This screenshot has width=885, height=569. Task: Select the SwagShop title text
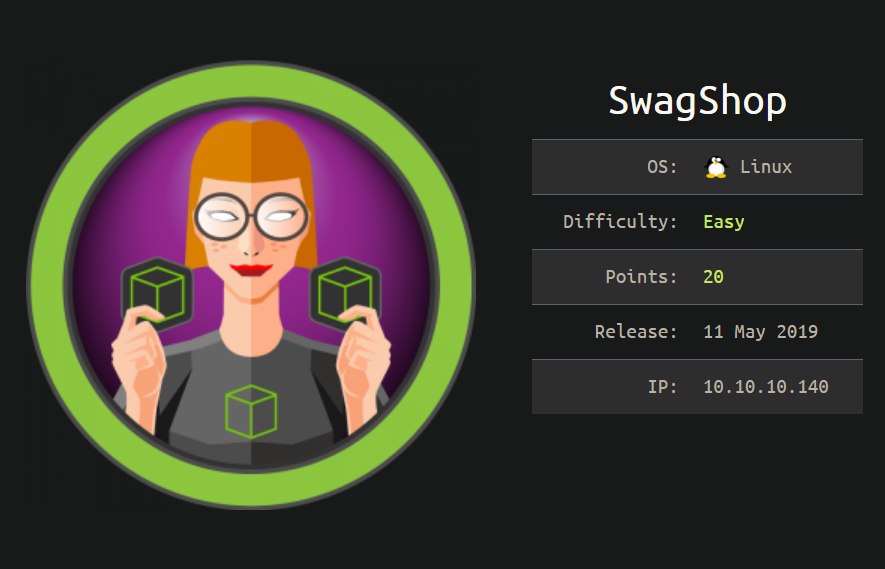click(698, 101)
